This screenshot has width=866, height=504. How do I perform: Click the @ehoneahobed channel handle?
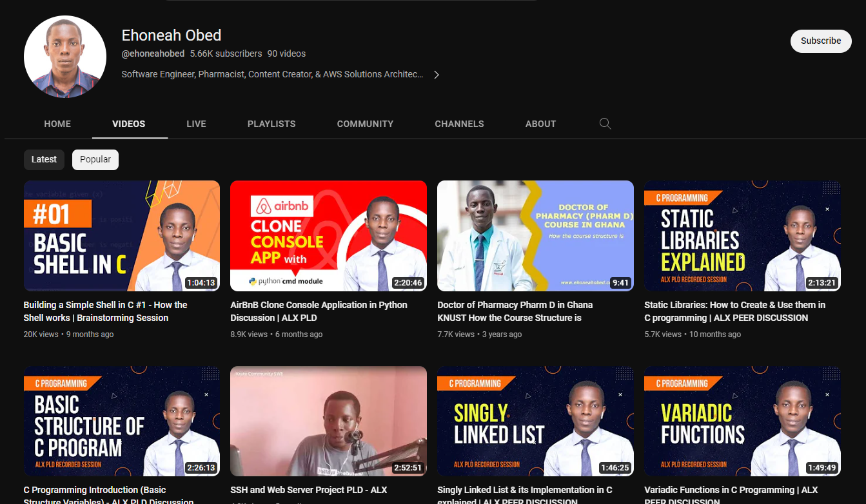coord(153,53)
